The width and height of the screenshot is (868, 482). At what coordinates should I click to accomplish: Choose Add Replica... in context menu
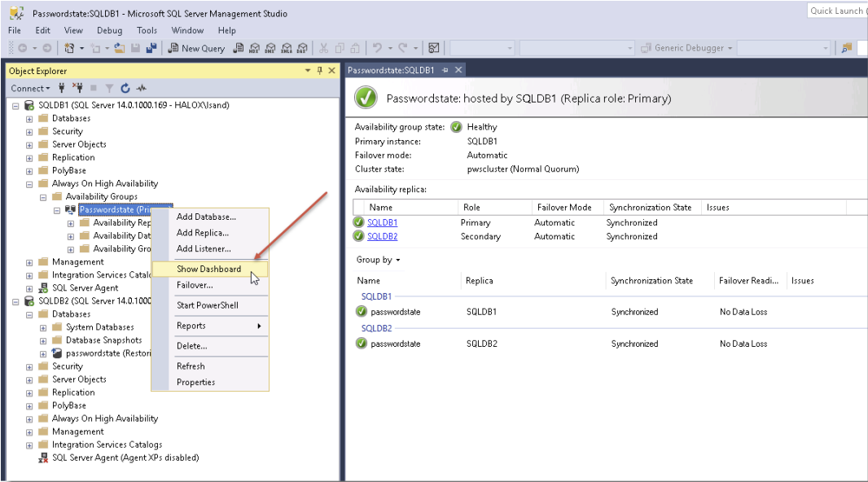pyautogui.click(x=210, y=233)
